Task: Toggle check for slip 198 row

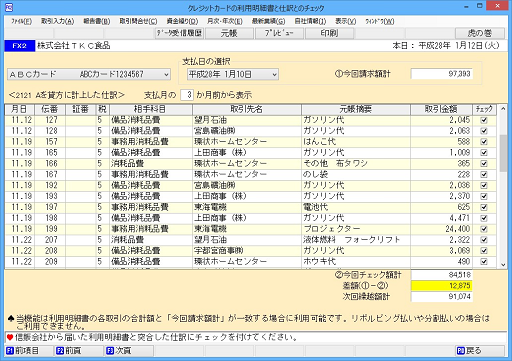Action: click(484, 218)
